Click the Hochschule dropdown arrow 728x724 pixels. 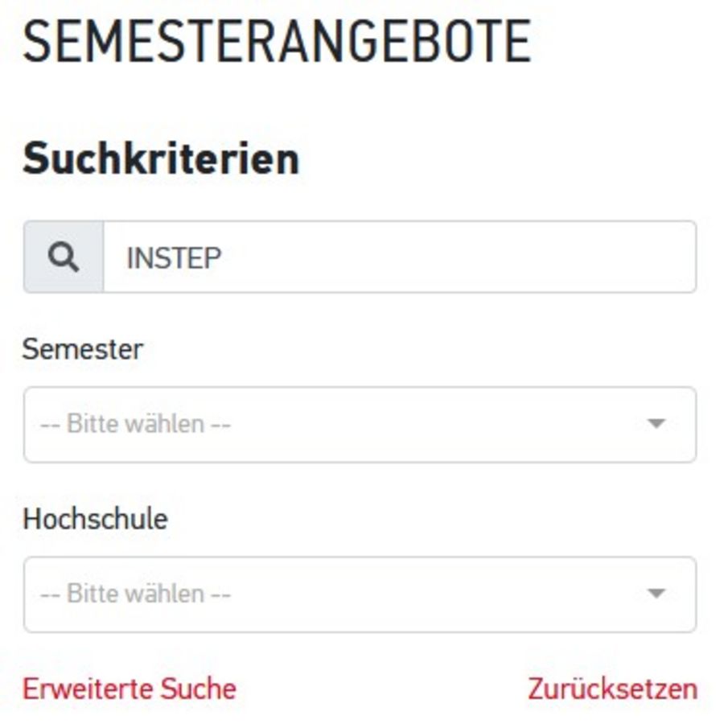pos(656,593)
